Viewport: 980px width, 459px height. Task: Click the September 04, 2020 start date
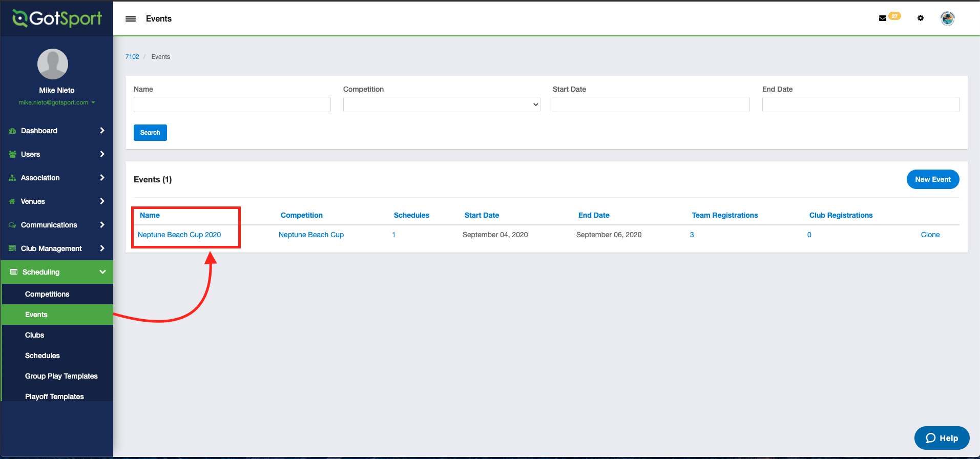495,235
